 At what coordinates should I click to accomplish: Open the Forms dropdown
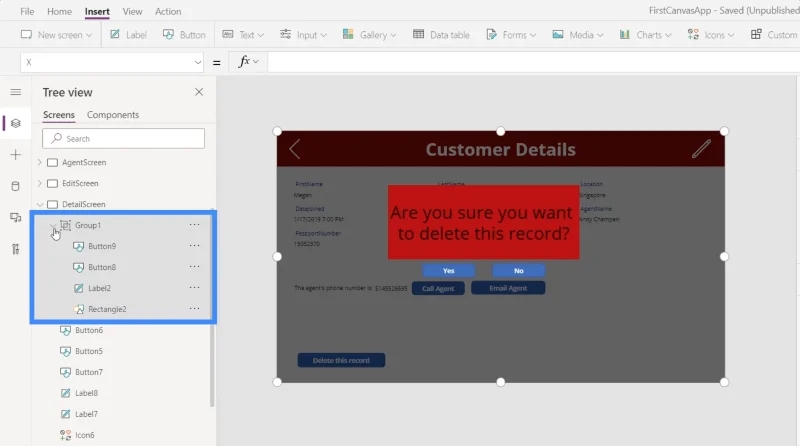tap(511, 35)
